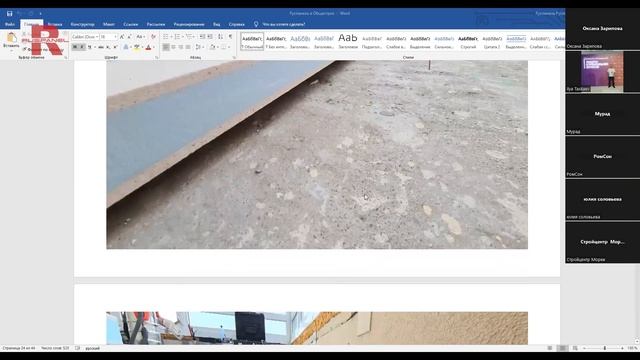The width and height of the screenshot is (640, 360).
Task: Save the document from the quick access toolbar
Action: pos(10,13)
